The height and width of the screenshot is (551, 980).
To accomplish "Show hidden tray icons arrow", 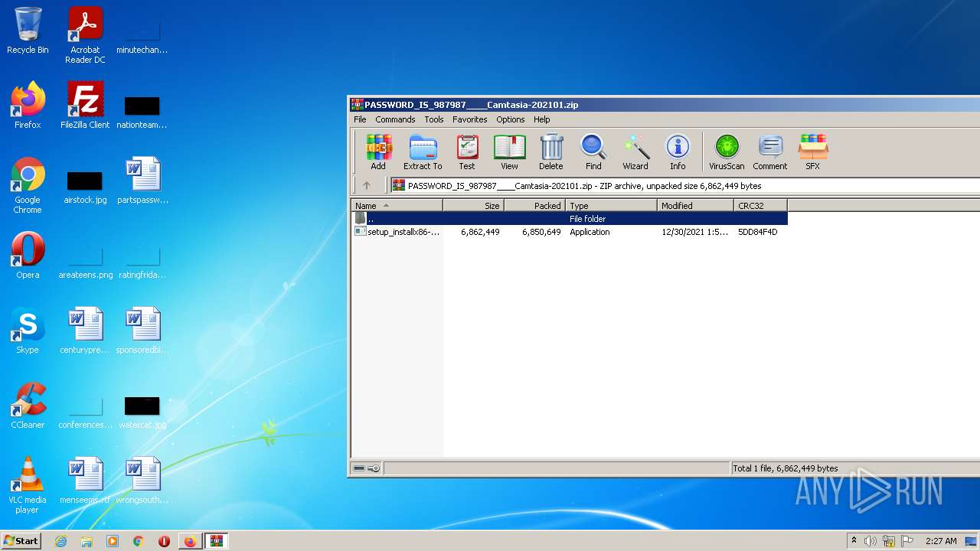I will (854, 540).
